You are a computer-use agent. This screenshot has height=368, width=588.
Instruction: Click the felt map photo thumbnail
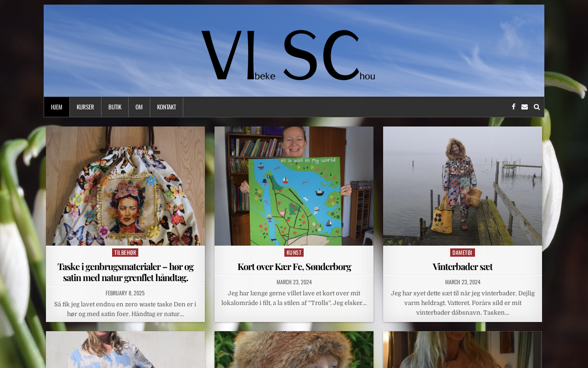click(294, 186)
